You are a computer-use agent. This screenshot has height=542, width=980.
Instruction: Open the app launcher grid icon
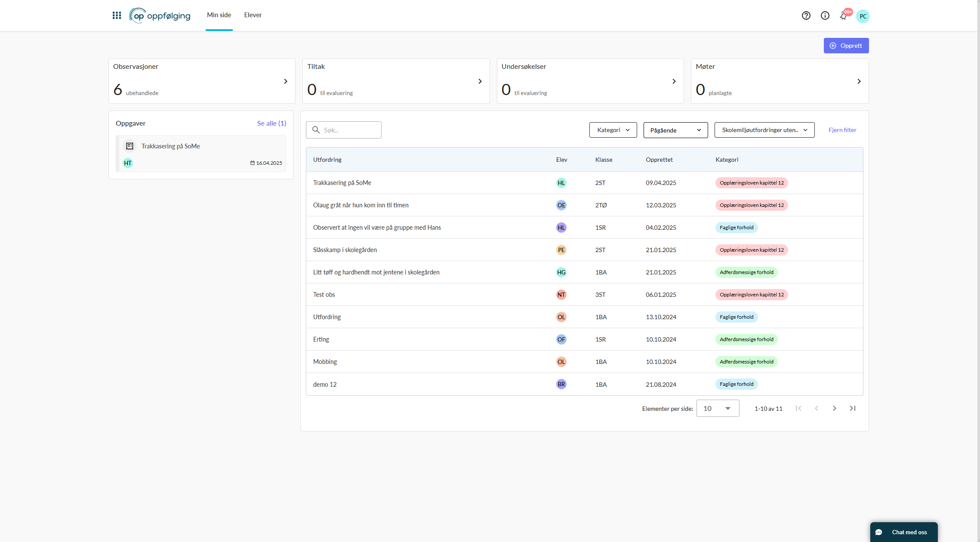pos(117,15)
